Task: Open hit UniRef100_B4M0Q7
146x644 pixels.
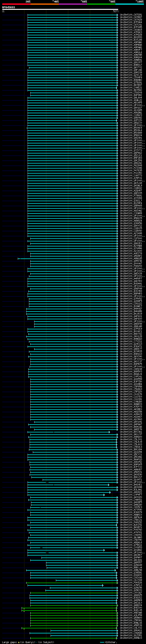Action: click(131, 309)
